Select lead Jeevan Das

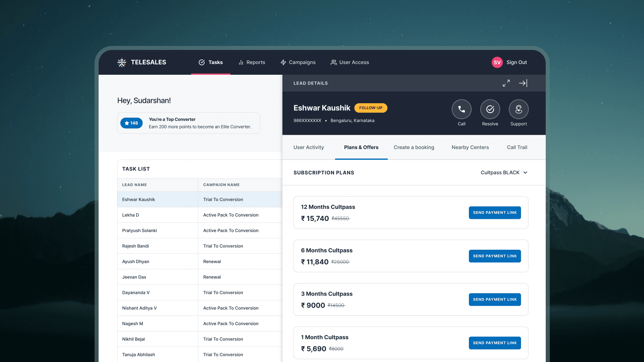pos(134,277)
